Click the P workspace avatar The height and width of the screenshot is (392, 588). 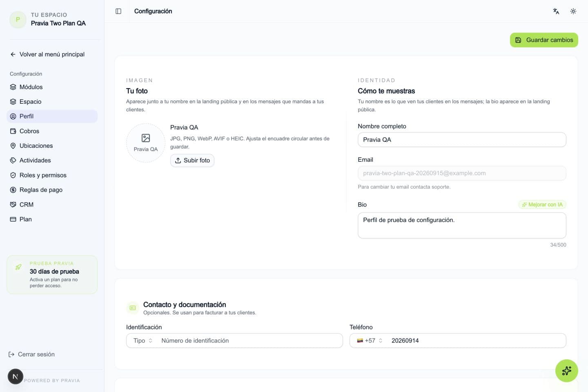click(x=18, y=20)
